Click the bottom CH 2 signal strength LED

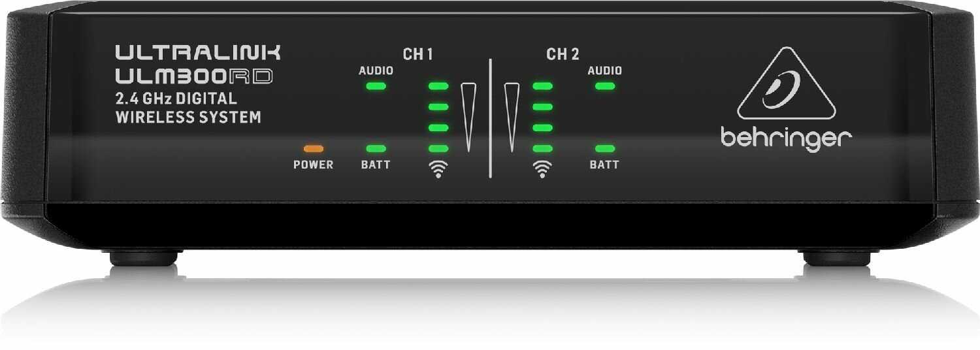pos(542,149)
